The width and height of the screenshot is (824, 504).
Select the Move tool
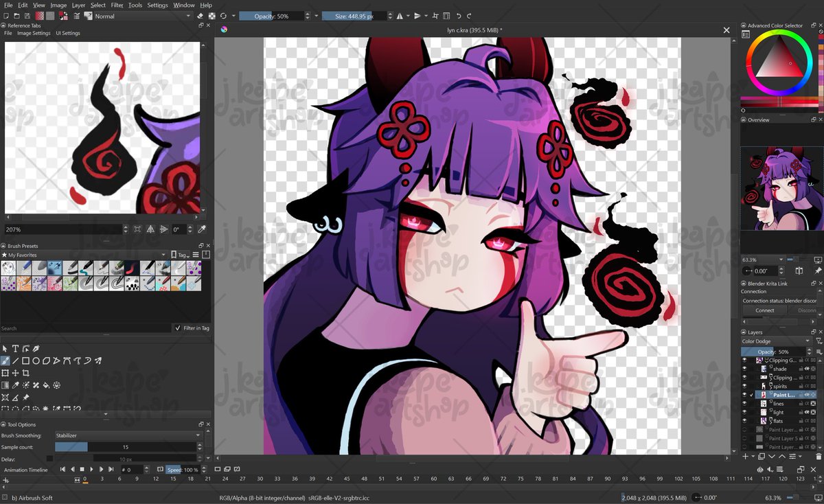(15, 373)
